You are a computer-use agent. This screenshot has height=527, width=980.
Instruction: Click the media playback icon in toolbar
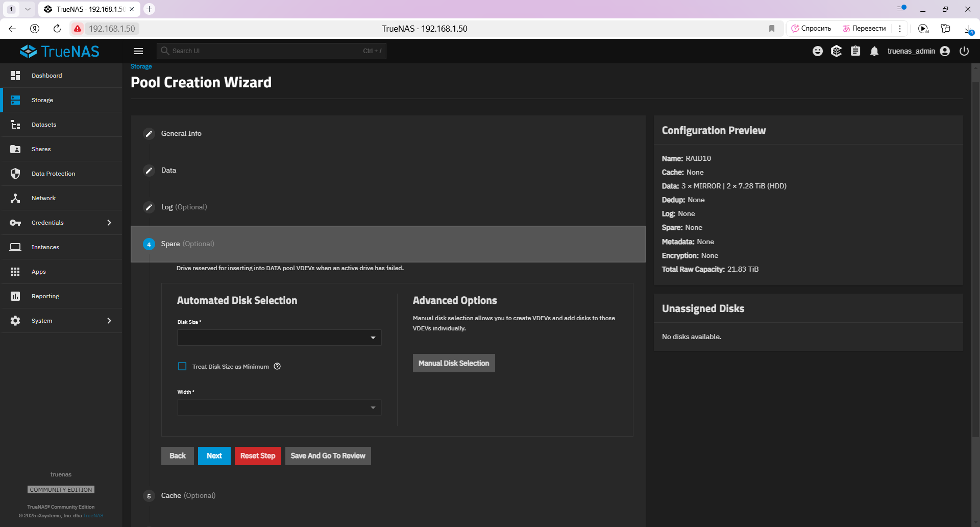(923, 29)
